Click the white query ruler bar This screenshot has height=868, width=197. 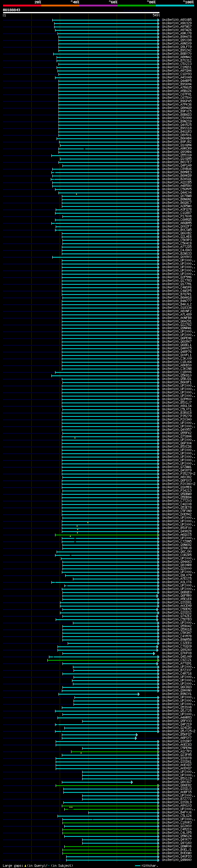[x=81, y=12]
